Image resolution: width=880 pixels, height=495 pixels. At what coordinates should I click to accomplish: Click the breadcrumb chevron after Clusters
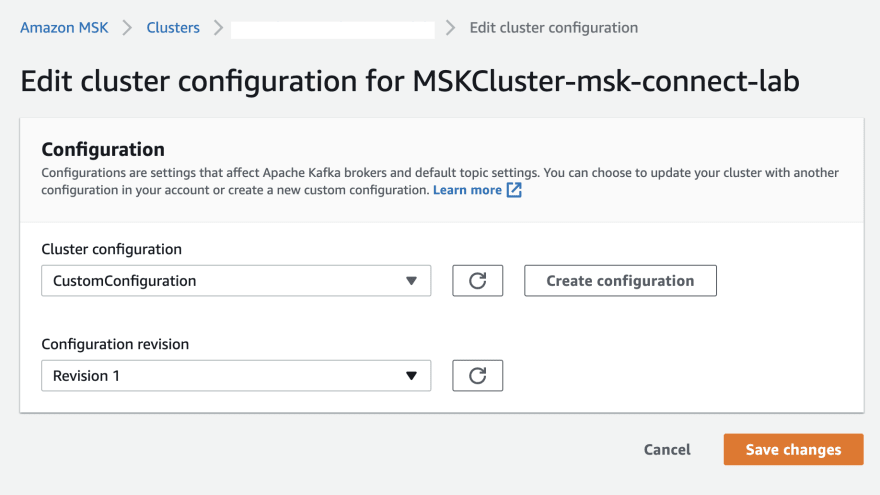point(216,28)
